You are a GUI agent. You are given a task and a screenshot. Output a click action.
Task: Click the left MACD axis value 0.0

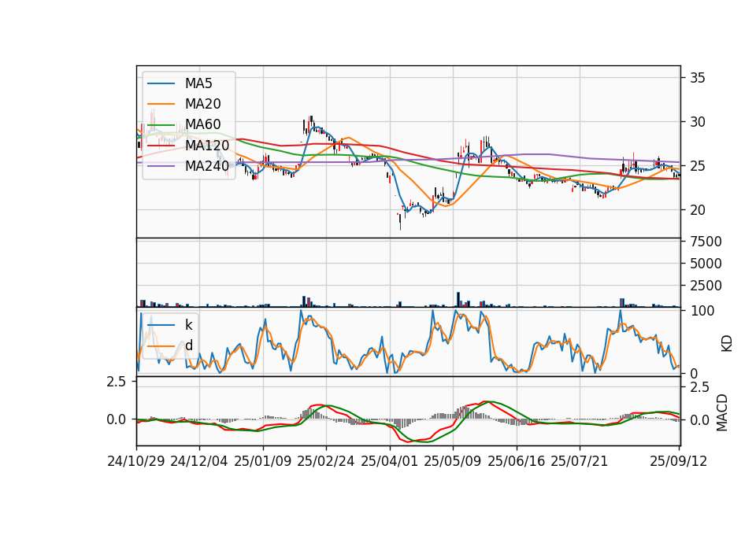pos(117,419)
